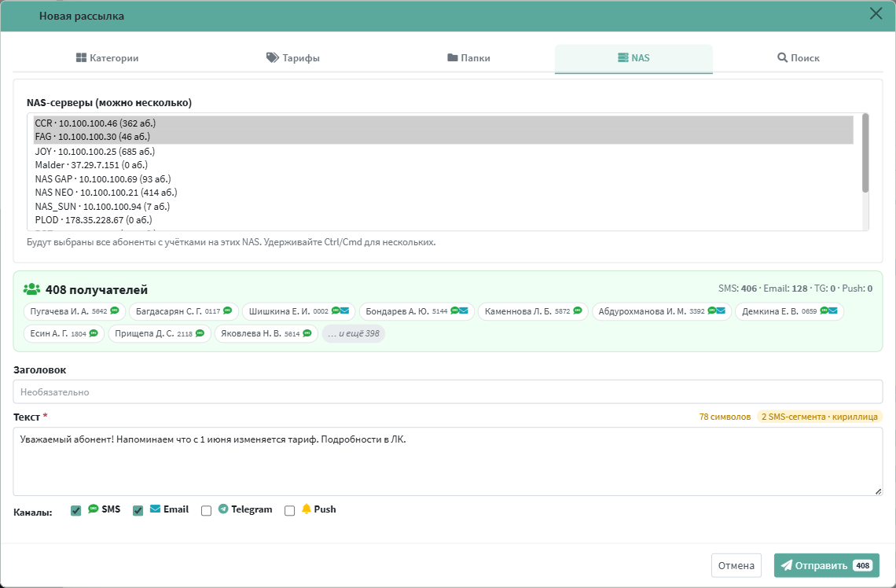This screenshot has width=896, height=588.
Task: Click the Шишкина Е. И. recipient chip
Action: 299,311
